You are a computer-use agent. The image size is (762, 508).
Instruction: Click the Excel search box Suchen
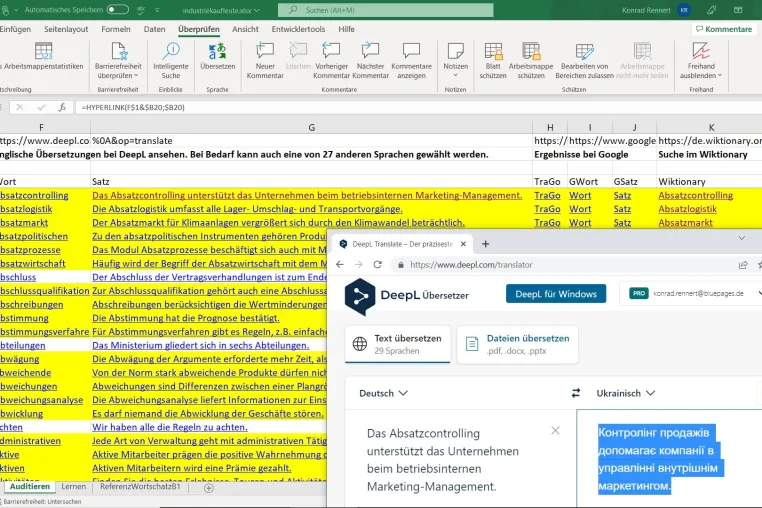point(385,10)
